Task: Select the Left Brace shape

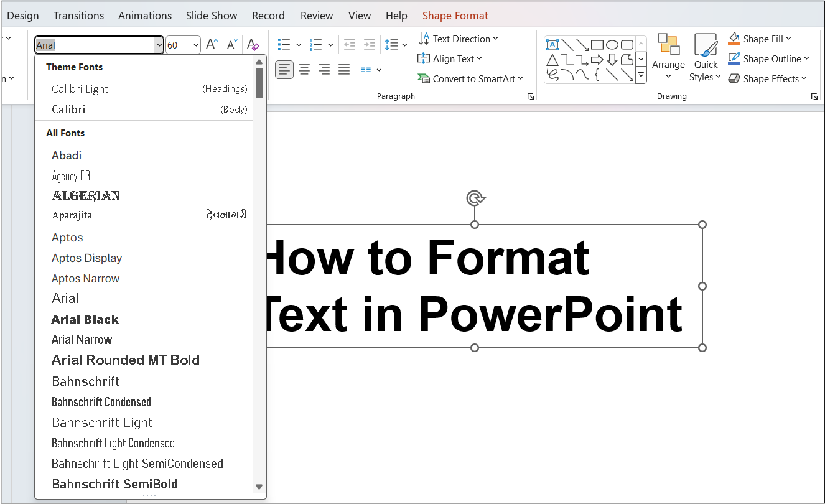Action: point(597,75)
